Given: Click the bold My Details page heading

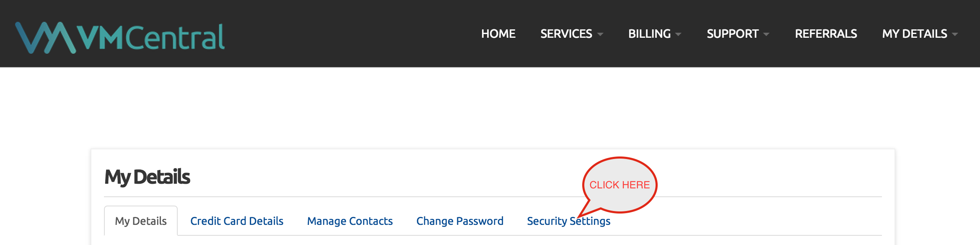Looking at the screenshot, I should click(x=147, y=177).
